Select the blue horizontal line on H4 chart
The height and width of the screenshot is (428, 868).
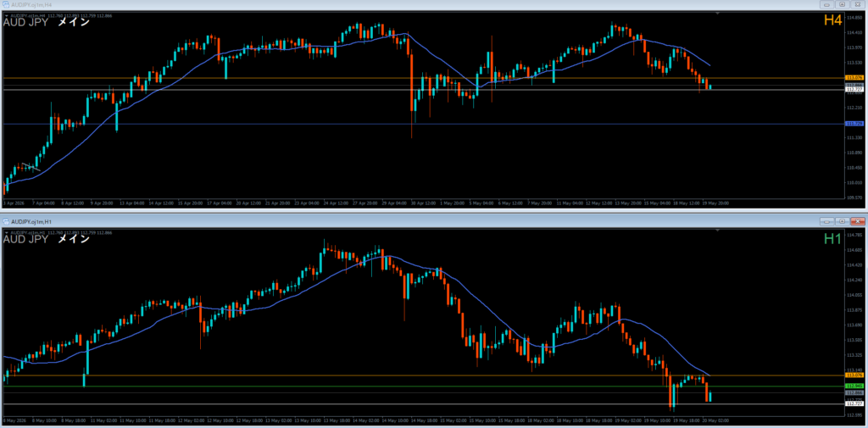tap(424, 124)
